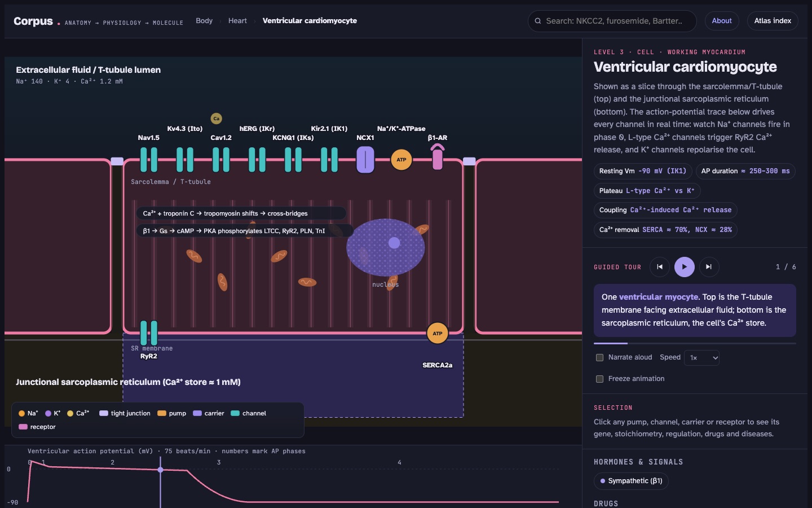Image resolution: width=812 pixels, height=508 pixels.
Task: Select the SERCA2a ATP pump icon
Action: click(438, 334)
